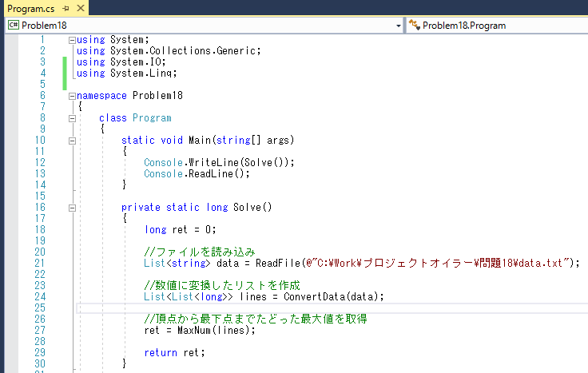Click 'List<List<long>>' type on line 24
The height and width of the screenshot is (373, 588).
click(x=189, y=297)
